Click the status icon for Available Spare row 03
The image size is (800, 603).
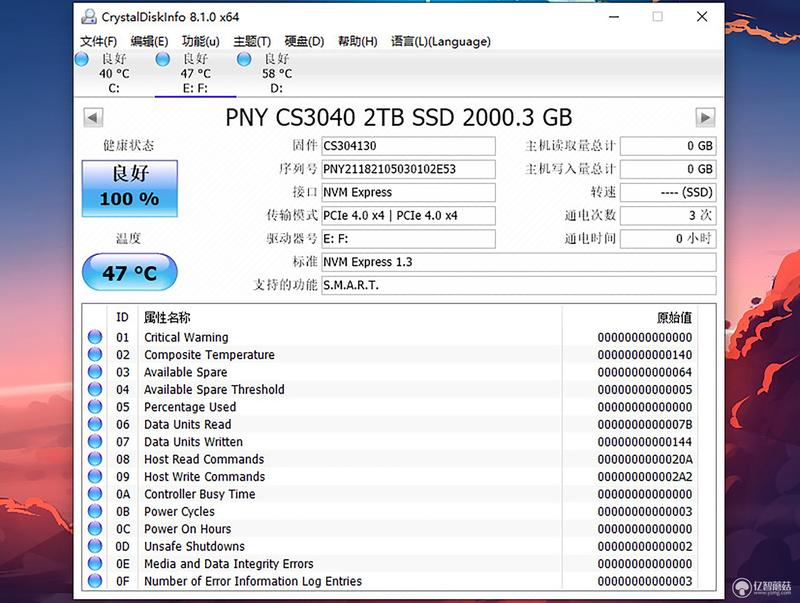(x=95, y=371)
